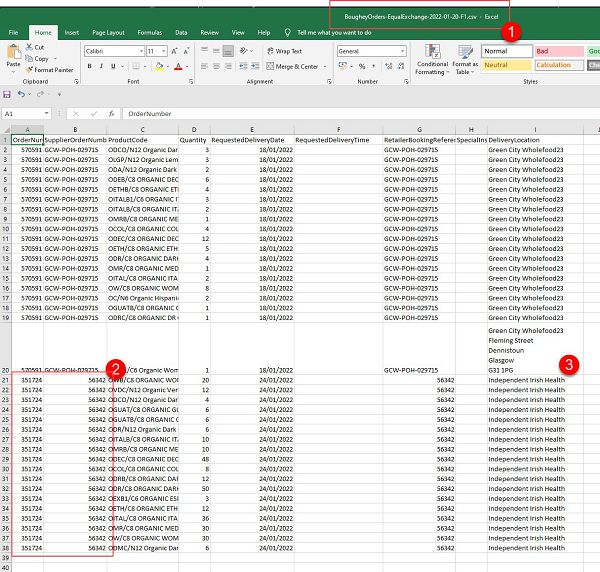This screenshot has width=600, height=572.
Task: Click the Paste clipboard icon
Action: click(x=13, y=52)
